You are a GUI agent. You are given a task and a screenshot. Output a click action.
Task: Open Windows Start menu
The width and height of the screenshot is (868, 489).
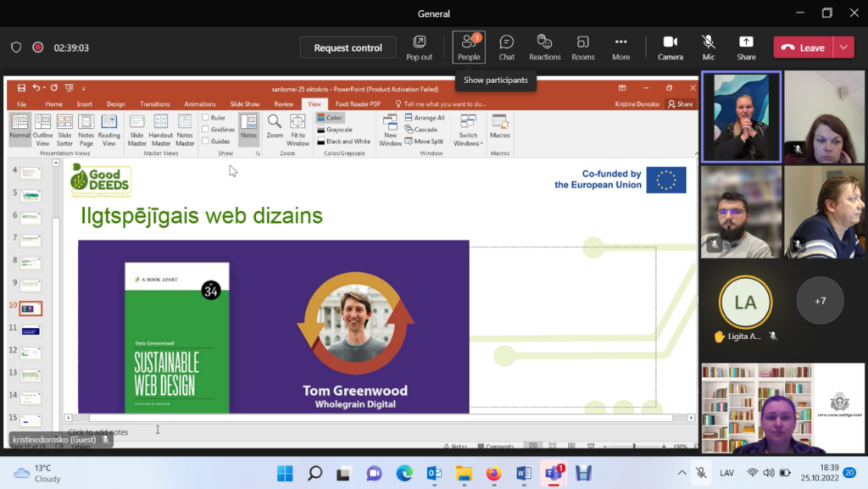coord(285,474)
